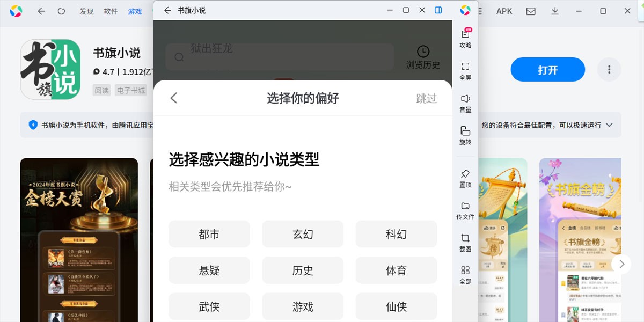Select the 玄幻 genre preference
This screenshot has width=644, height=322.
pyautogui.click(x=303, y=234)
